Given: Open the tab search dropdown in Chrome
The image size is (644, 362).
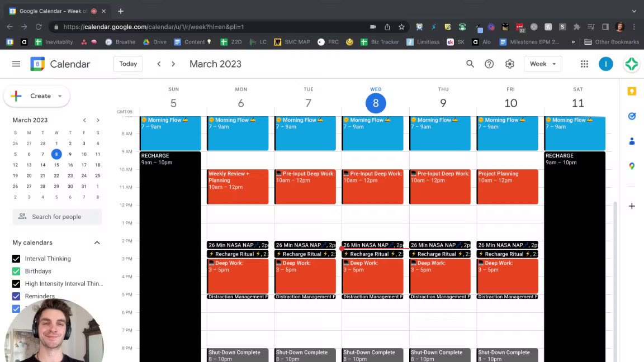Looking at the screenshot, I should pyautogui.click(x=634, y=11).
